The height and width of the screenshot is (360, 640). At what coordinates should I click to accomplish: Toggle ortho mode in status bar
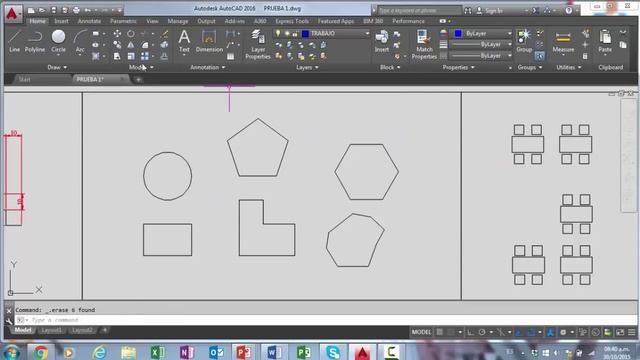[470, 332]
